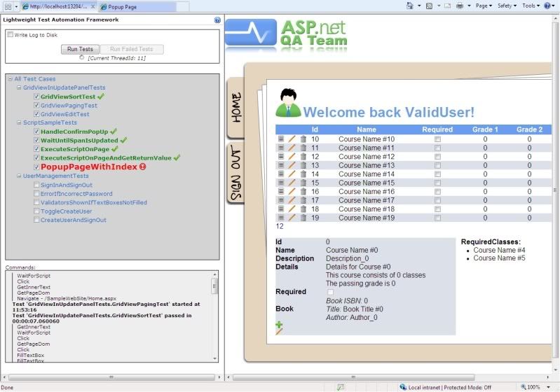This screenshot has width=560, height=392.
Task: Click Run Failed Tests button
Action: 132,49
